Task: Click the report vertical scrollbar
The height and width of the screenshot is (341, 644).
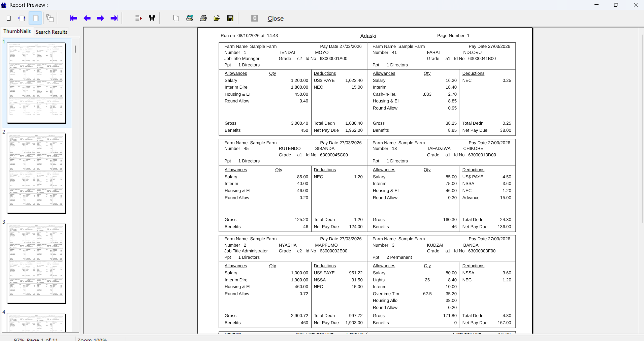Action: tap(642, 128)
